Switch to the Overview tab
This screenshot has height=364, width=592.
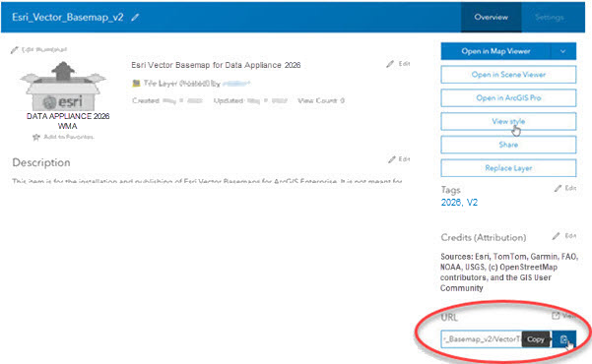tap(491, 17)
